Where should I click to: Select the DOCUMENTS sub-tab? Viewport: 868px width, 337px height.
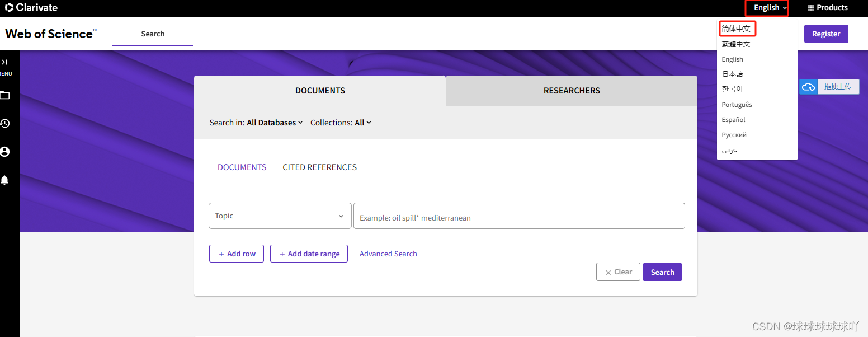[x=242, y=167]
